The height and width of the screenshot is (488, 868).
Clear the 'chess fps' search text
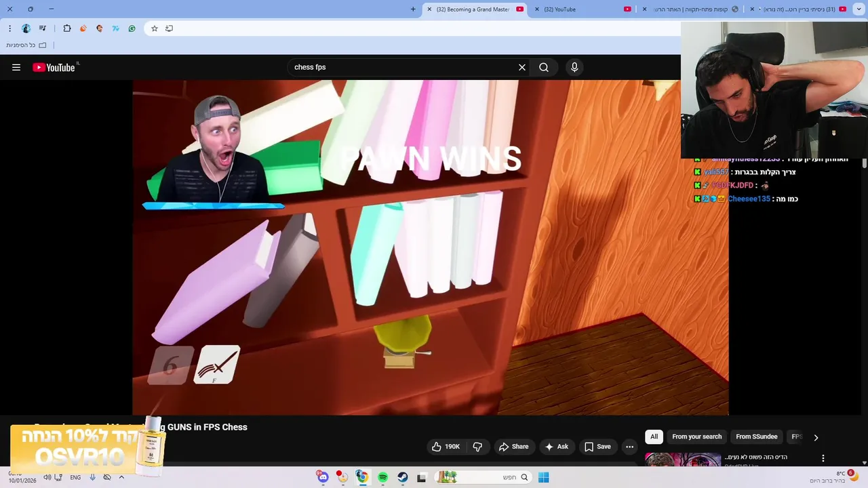pos(522,67)
